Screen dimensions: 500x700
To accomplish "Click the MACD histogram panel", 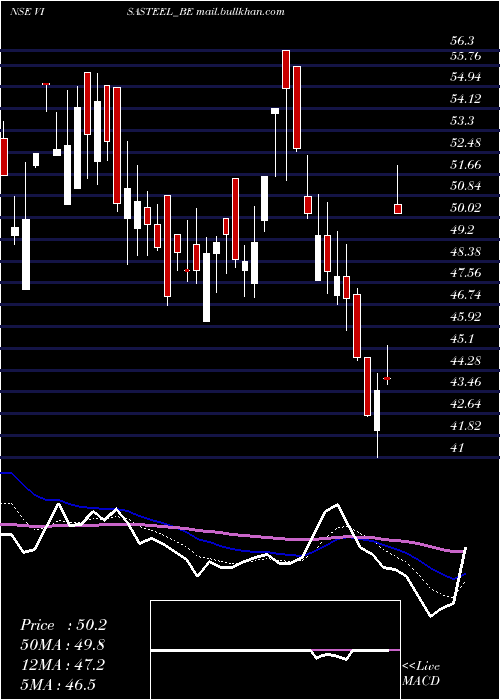I will tap(275, 650).
